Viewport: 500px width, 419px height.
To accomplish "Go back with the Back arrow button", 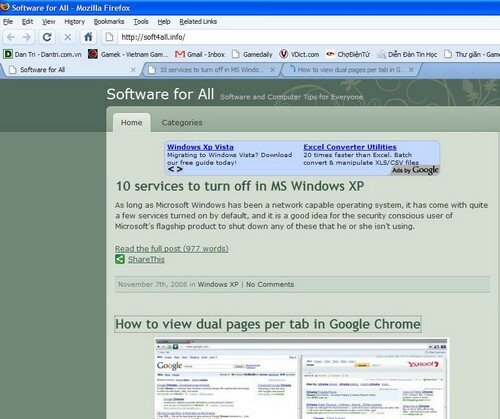I will tap(11, 37).
